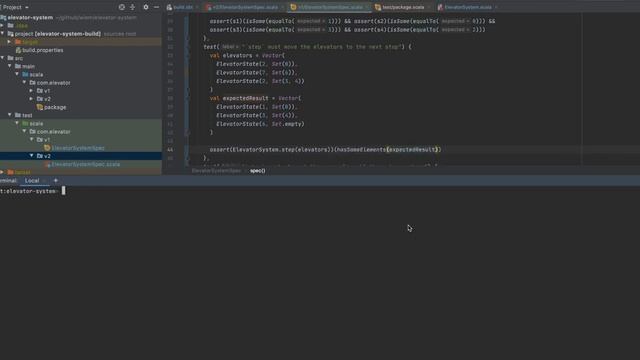This screenshot has height=360, width=640.
Task: Click the locate/scroll-from-source target icon
Action: [122, 7]
